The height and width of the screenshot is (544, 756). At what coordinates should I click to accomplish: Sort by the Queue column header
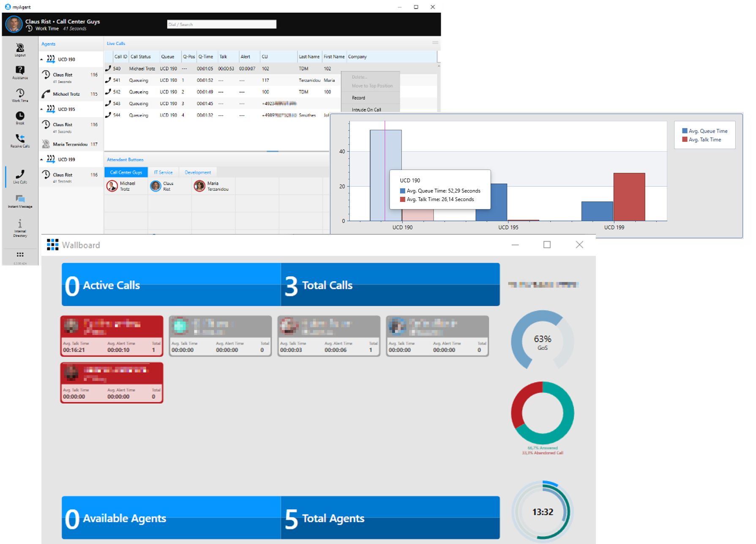pyautogui.click(x=170, y=57)
